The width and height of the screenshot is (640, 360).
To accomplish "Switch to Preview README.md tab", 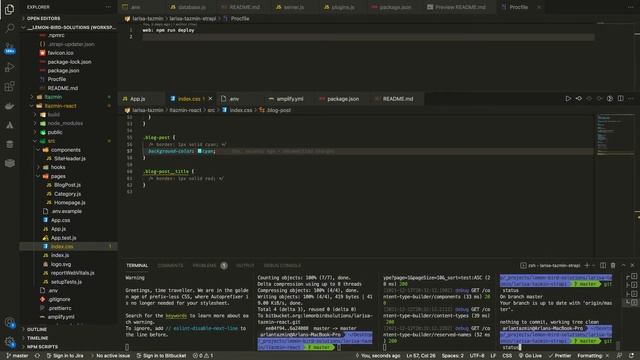I will [460, 7].
